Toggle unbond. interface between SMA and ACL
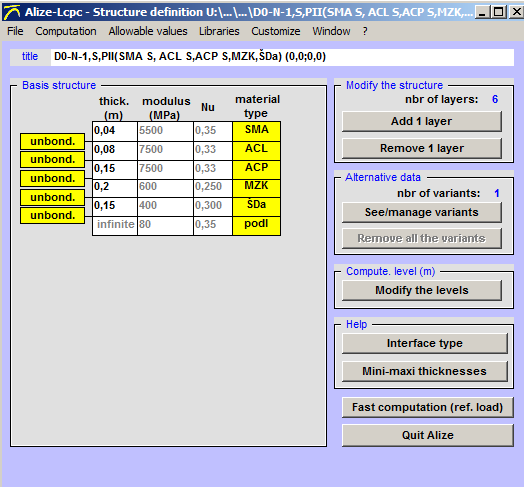524x487 pixels. pos(52,141)
